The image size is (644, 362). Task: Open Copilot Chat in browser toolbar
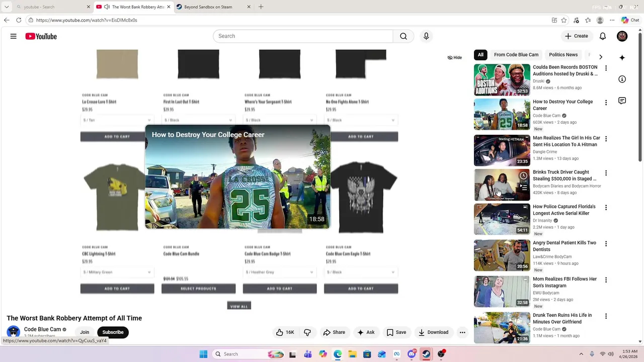point(630,20)
